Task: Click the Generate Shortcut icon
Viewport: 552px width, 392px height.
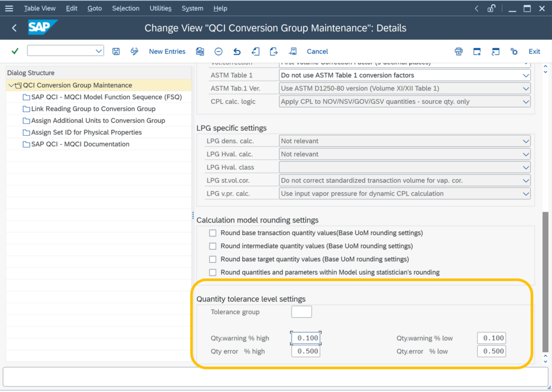Action: click(x=495, y=51)
